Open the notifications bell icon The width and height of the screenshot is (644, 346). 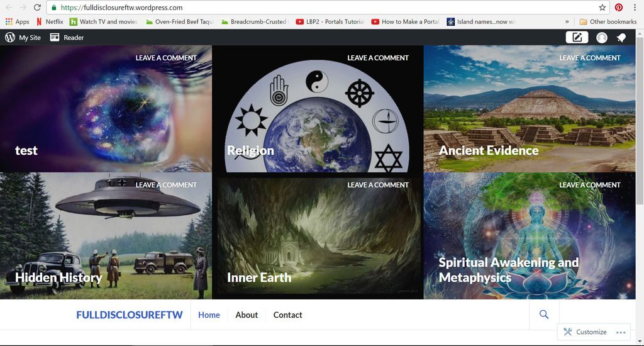(621, 38)
